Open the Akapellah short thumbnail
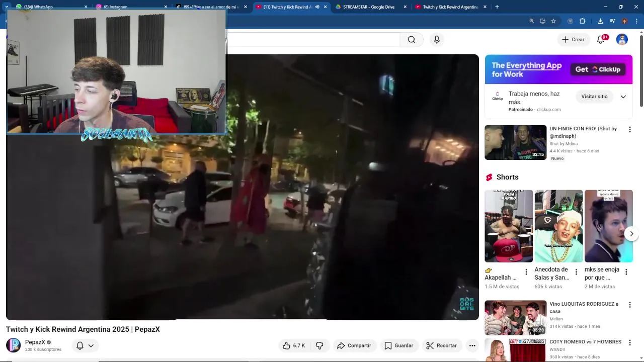Screen dimensions: 644x362 pyautogui.click(x=508, y=226)
